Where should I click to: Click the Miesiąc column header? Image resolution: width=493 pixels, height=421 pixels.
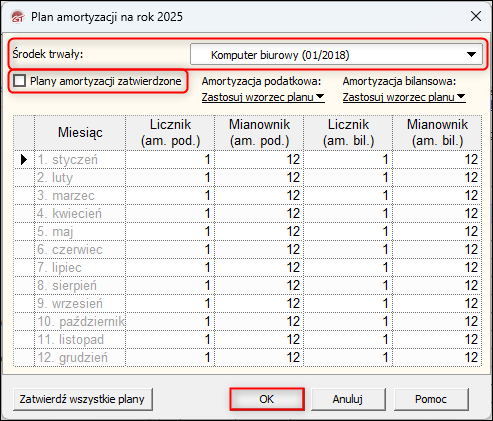pyautogui.click(x=80, y=133)
